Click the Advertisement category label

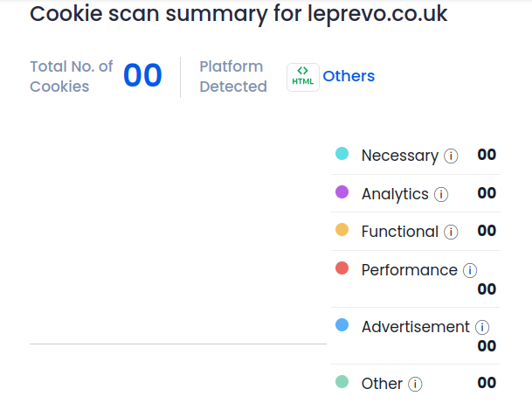pyautogui.click(x=415, y=327)
